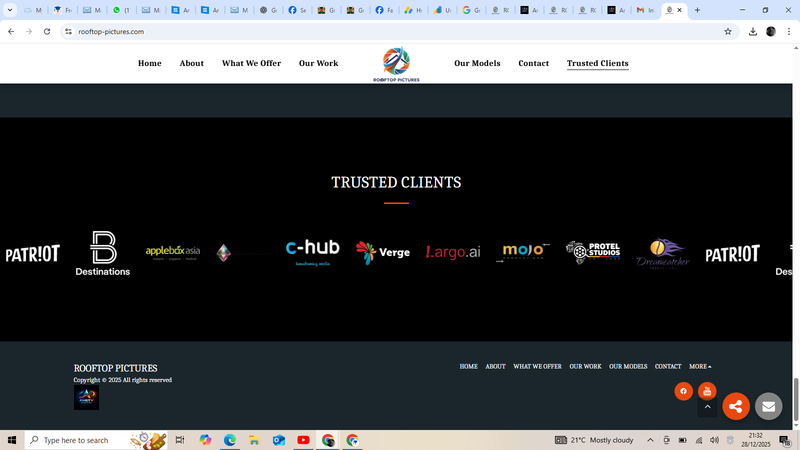Show hidden system tray icons
The image size is (800, 450).
tap(650, 440)
